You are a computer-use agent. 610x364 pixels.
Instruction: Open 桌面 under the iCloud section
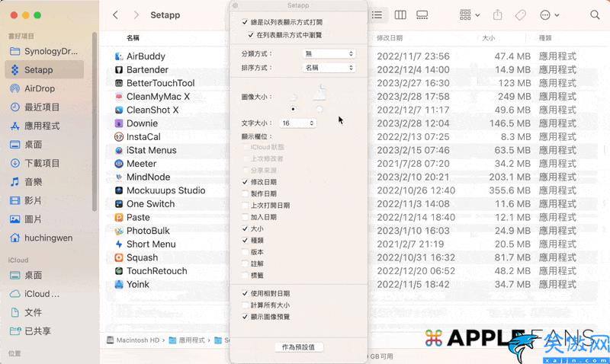(x=44, y=275)
